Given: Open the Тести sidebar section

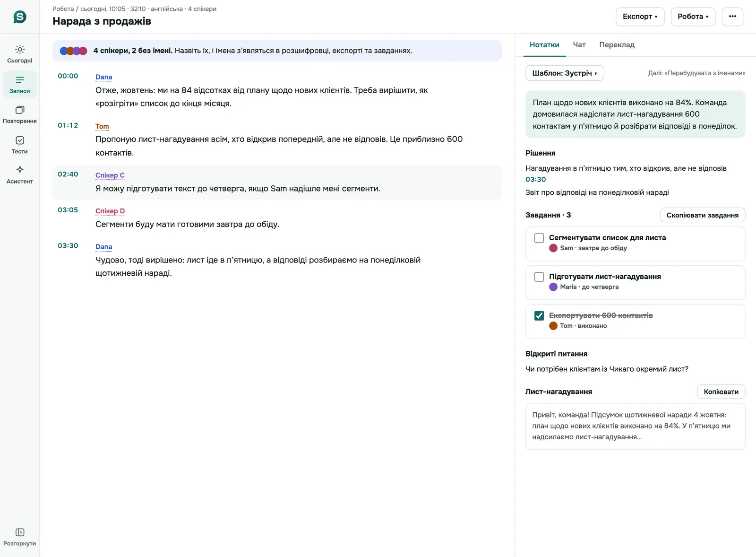Looking at the screenshot, I should [20, 145].
